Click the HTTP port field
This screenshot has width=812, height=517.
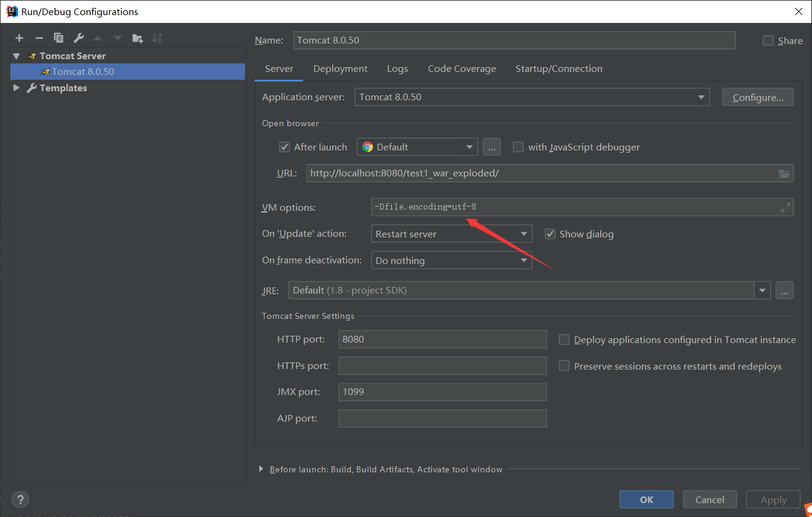point(443,339)
